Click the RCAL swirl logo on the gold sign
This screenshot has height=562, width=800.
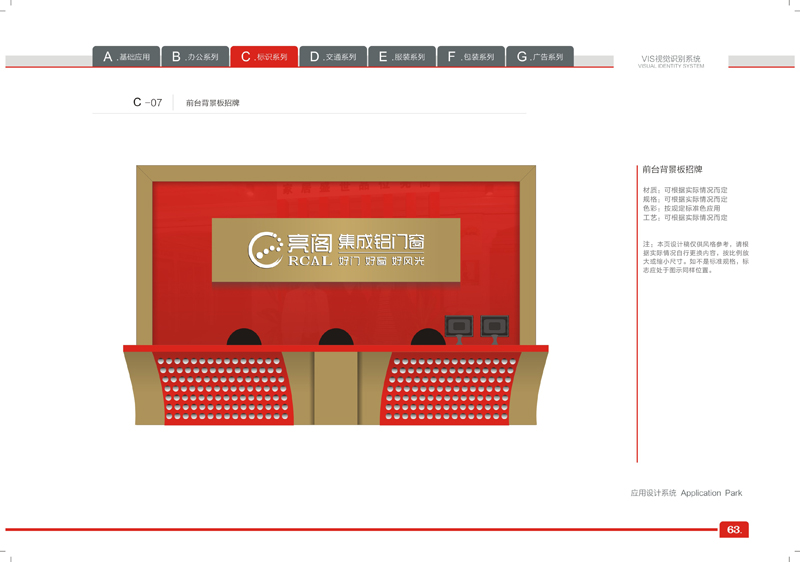coord(265,249)
